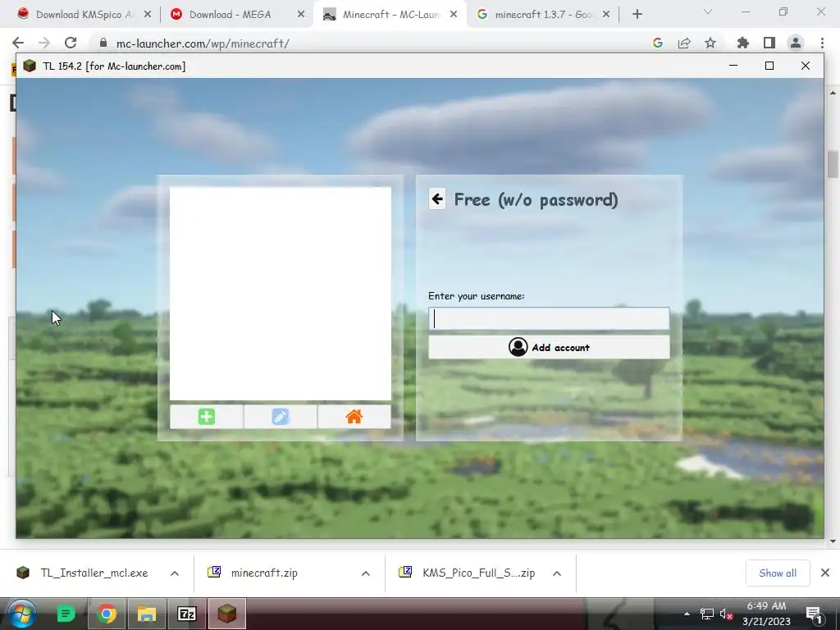Click the Add account button
This screenshot has width=840, height=630.
coord(549,347)
